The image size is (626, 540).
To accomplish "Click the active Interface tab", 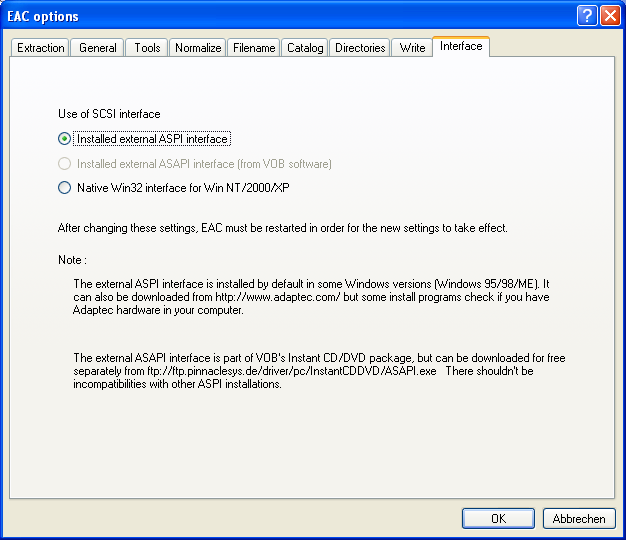I will coord(460,46).
